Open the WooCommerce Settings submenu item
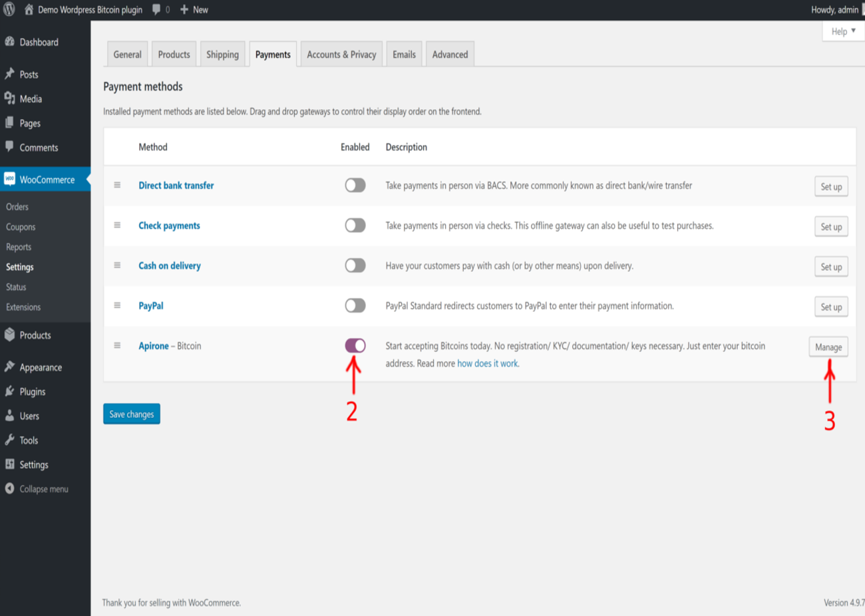 click(20, 267)
